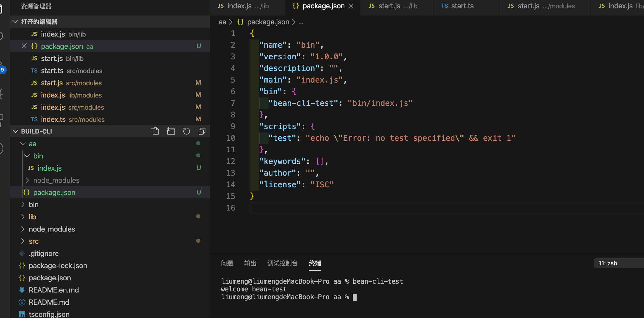Open .gitignore file in explorer
The image size is (644, 318).
coord(110,253)
